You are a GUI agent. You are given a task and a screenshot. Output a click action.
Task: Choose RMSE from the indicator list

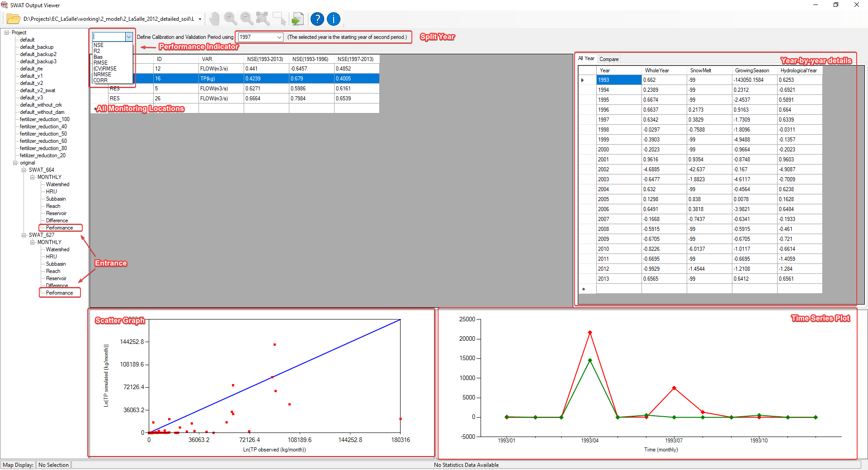[x=100, y=63]
